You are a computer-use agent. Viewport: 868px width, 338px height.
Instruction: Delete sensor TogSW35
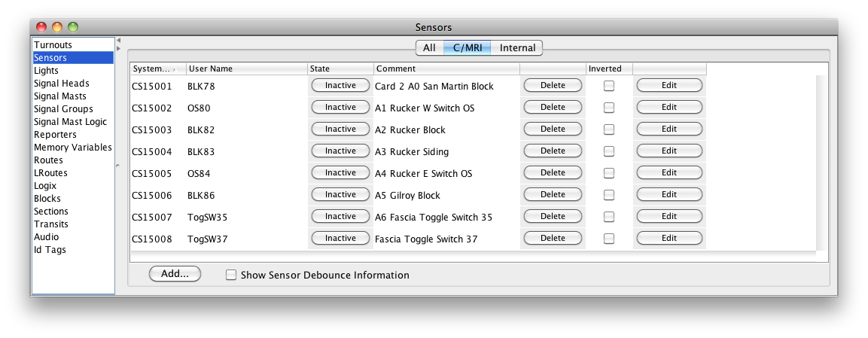(x=553, y=216)
